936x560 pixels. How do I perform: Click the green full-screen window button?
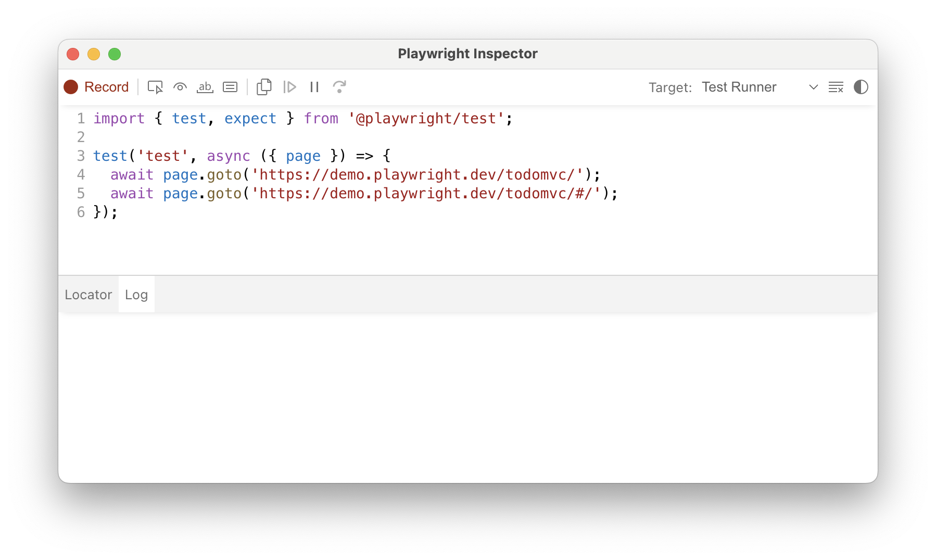(x=115, y=54)
